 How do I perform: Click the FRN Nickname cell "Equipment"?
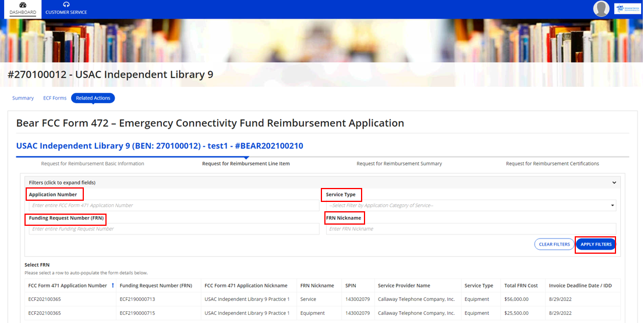313,313
